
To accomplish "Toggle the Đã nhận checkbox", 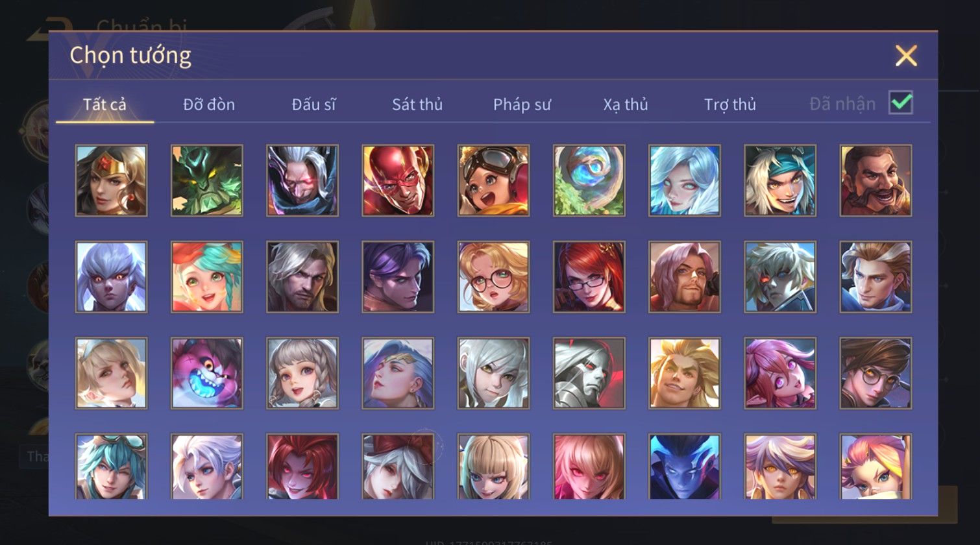I will (901, 103).
